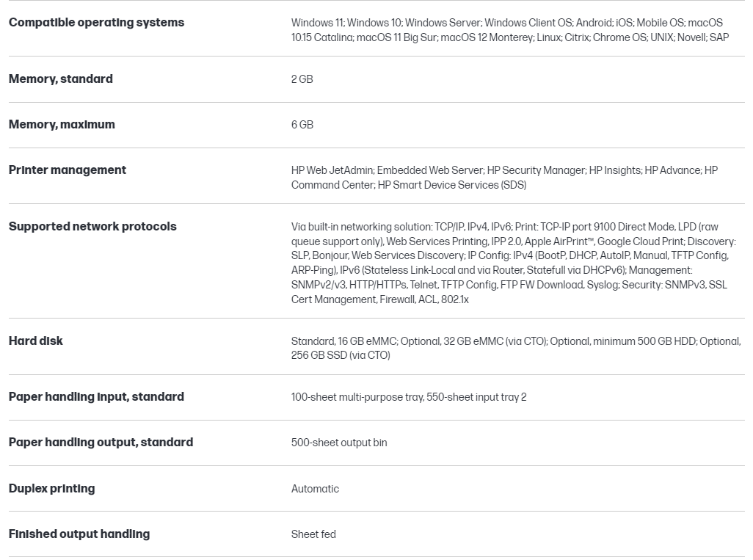Click the operating systems list text
This screenshot has height=560, width=753.
tap(509, 30)
